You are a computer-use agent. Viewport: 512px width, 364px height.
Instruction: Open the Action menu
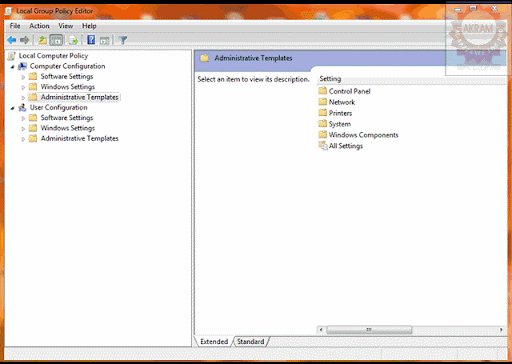click(x=39, y=26)
